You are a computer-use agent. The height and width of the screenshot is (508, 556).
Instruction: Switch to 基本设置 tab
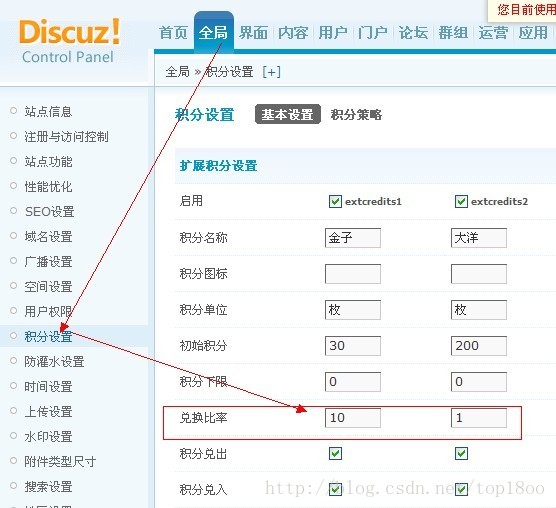(x=288, y=114)
